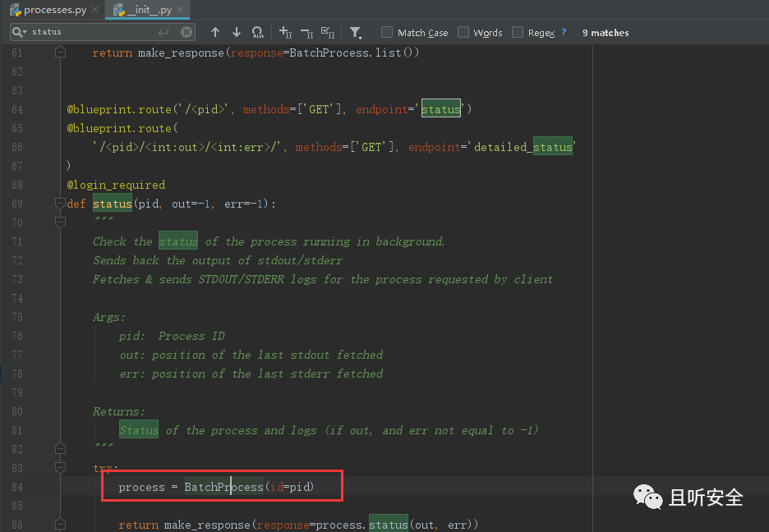The width and height of the screenshot is (769, 532).
Task: Click line number 64 in the gutter
Action: (17, 109)
